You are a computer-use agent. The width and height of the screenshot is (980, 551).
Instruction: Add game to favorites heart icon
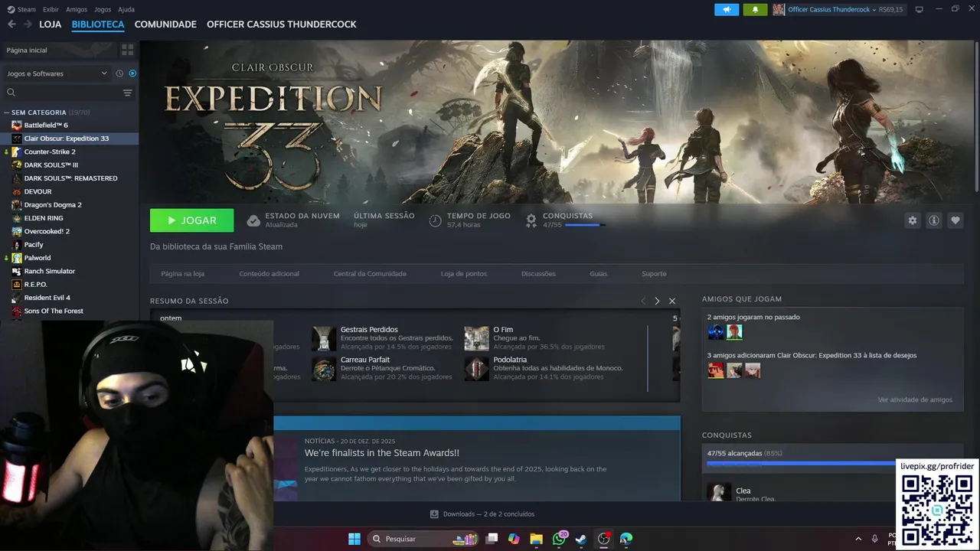[x=955, y=220]
